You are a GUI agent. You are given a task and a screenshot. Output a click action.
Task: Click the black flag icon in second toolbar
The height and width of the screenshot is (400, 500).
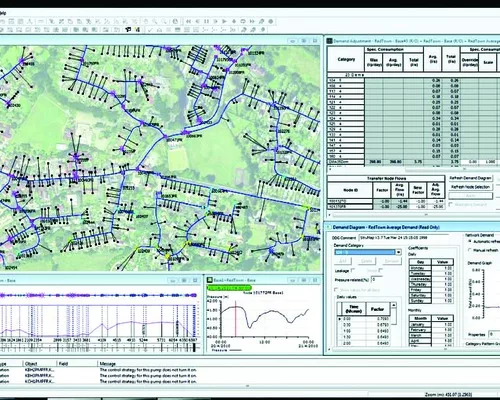tap(128, 30)
